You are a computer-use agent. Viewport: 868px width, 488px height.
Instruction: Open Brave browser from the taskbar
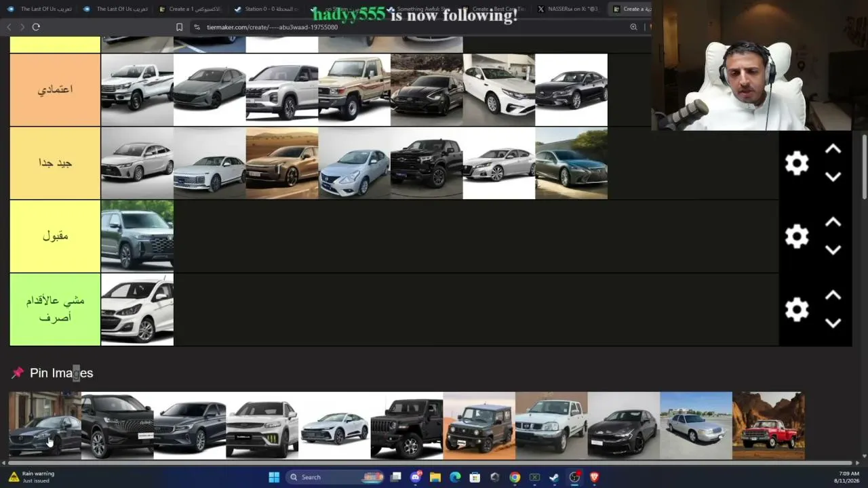595,477
